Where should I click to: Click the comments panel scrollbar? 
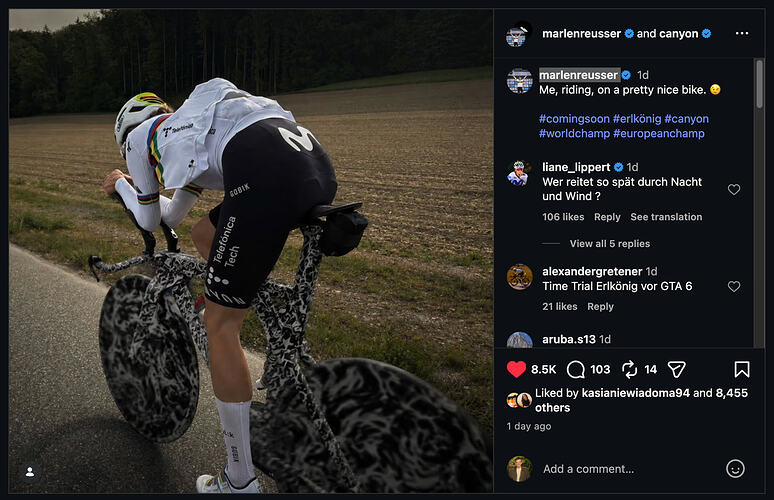point(759,84)
